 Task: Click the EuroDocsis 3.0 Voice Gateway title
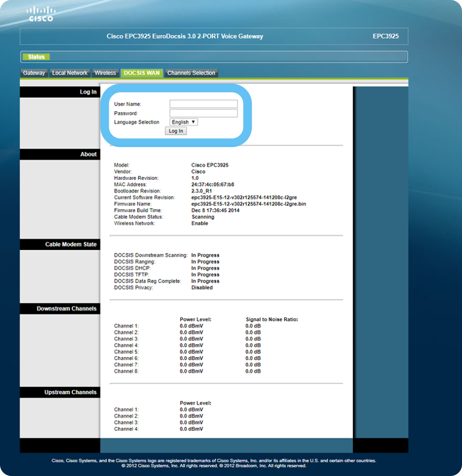(185, 36)
